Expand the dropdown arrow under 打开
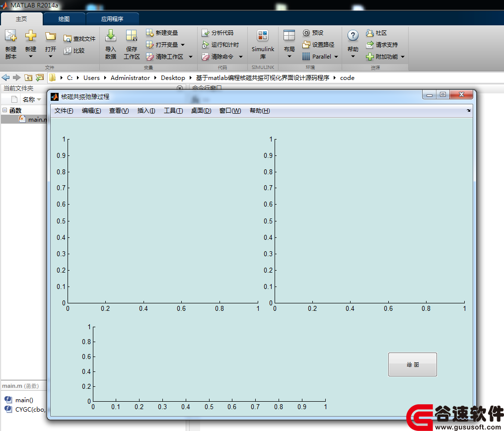Viewport: 504px width, 431px height. 51,57
